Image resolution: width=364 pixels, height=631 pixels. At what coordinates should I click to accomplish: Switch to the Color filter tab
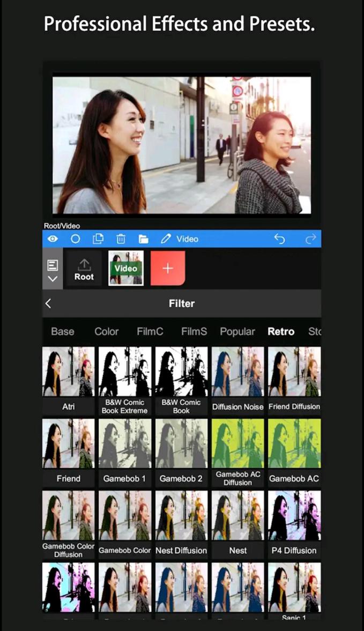tap(106, 332)
